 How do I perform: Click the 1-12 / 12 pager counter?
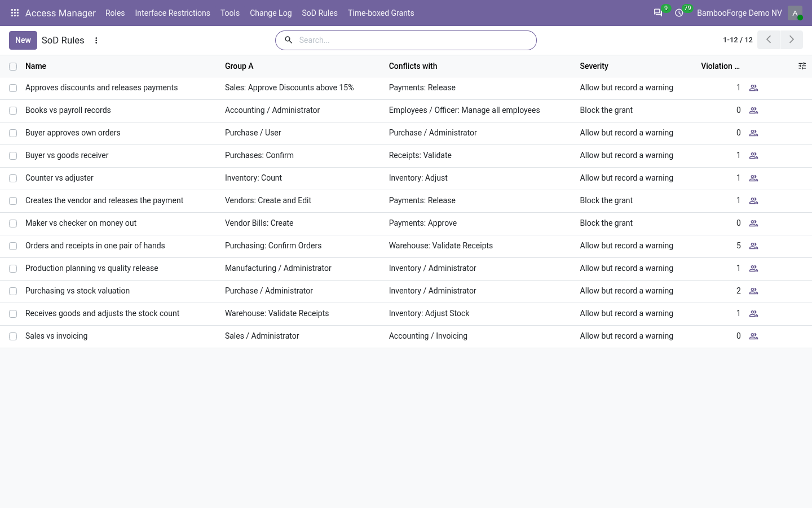[x=738, y=40]
